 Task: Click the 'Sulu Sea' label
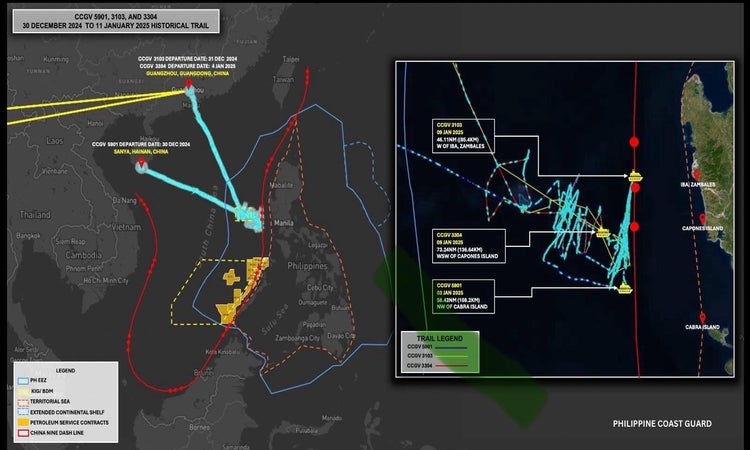(274, 318)
